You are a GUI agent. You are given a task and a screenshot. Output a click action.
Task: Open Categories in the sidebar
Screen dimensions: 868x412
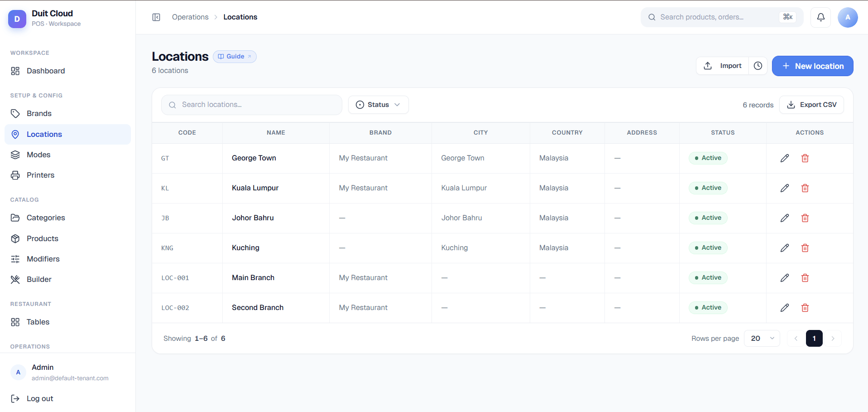(67, 218)
